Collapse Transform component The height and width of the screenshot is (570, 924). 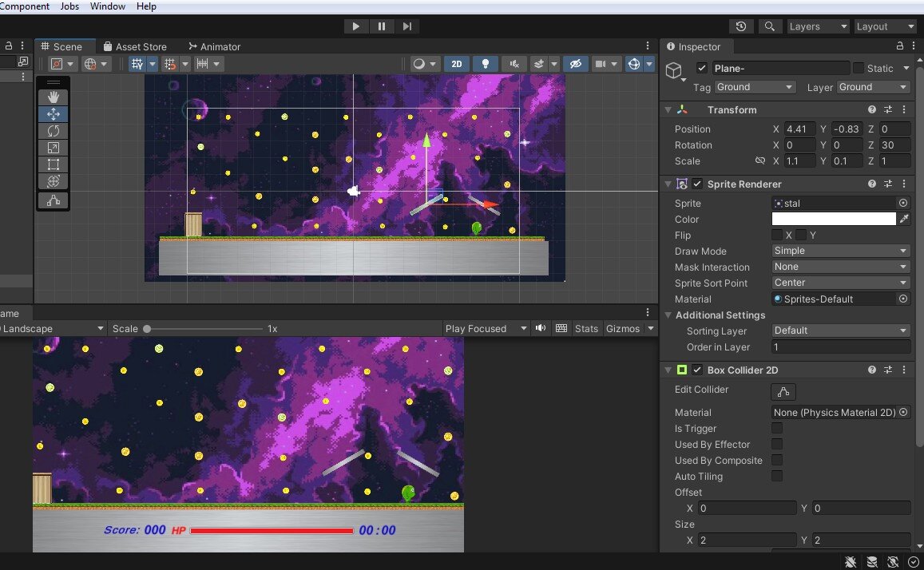click(668, 109)
